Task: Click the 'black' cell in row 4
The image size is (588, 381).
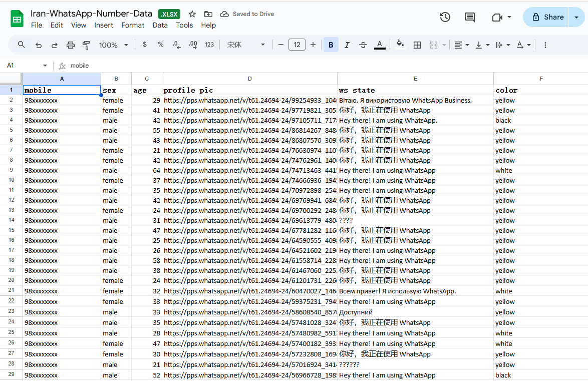Action: coord(541,120)
